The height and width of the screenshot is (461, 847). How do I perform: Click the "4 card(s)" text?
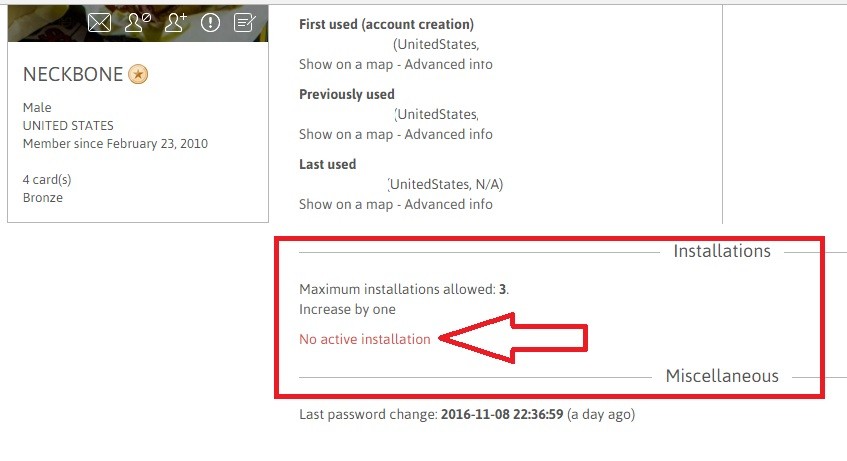47,180
